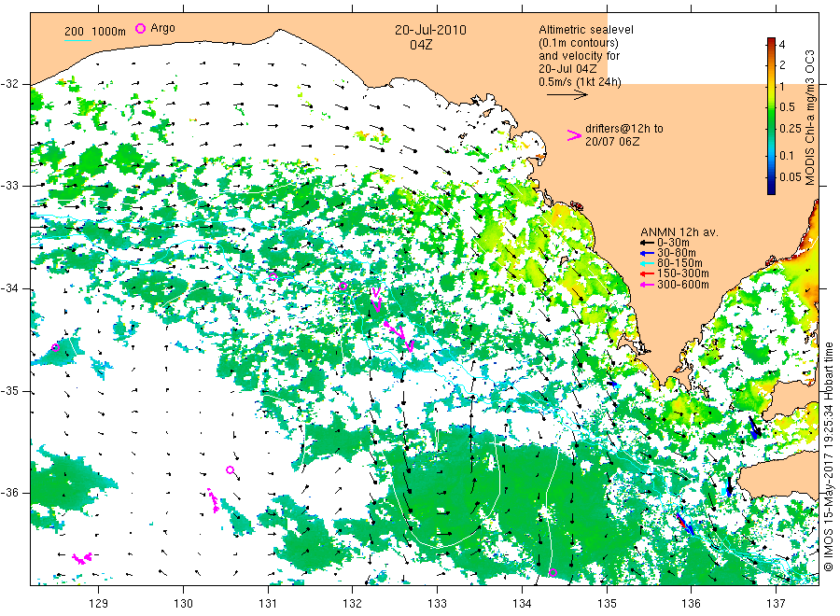This screenshot has height=616, width=840.
Task: Click the Argo float circle near 131E 34S
Action: [x=273, y=277]
